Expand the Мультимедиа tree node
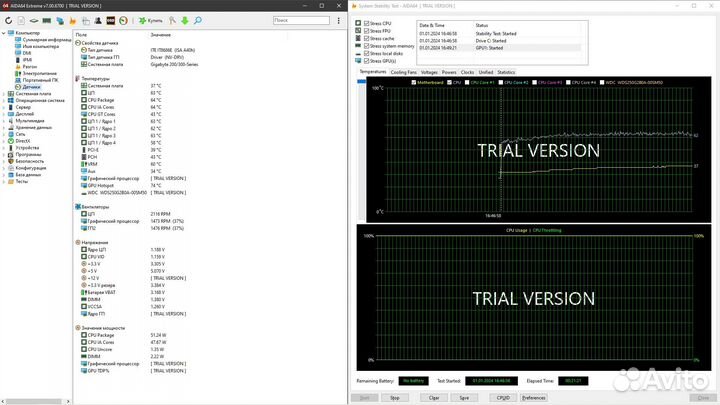Viewport: 720px width, 405px height. (4, 121)
